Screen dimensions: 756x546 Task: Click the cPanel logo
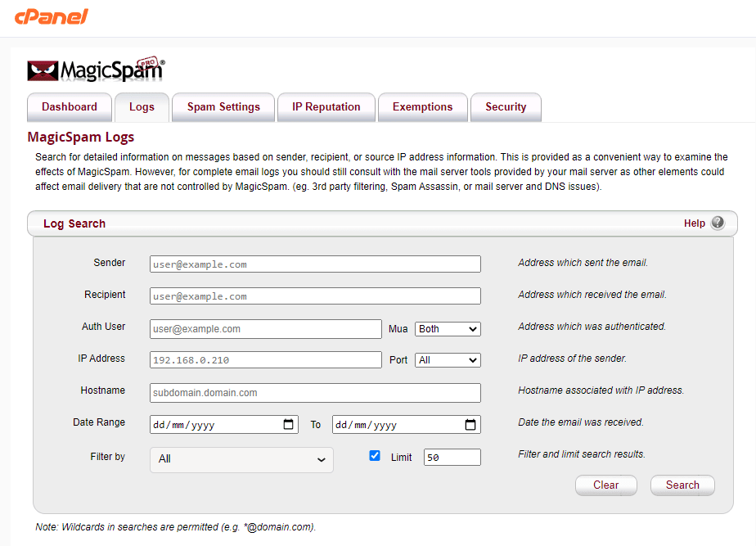(52, 17)
